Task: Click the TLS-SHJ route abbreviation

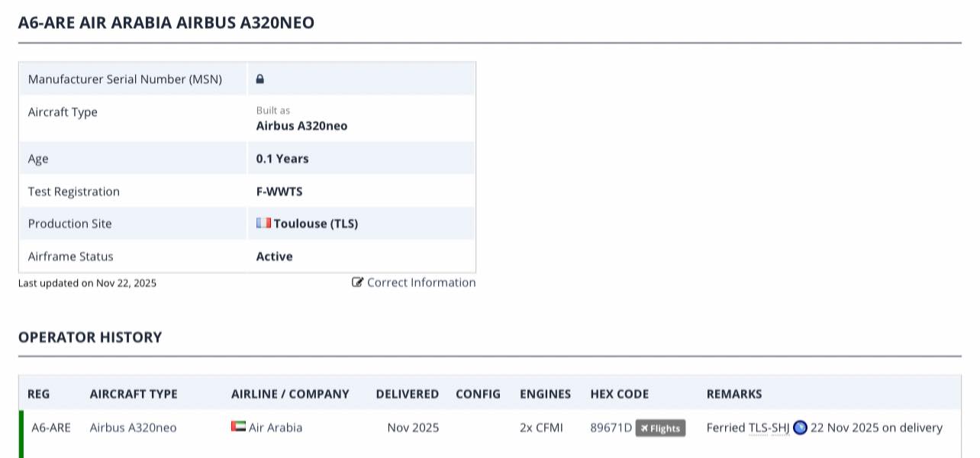Action: pos(769,427)
